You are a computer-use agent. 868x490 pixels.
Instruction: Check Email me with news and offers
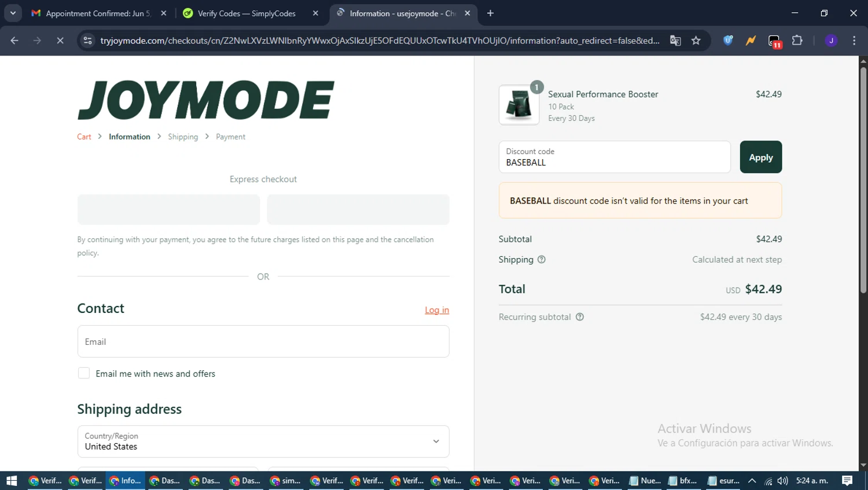[x=84, y=374]
